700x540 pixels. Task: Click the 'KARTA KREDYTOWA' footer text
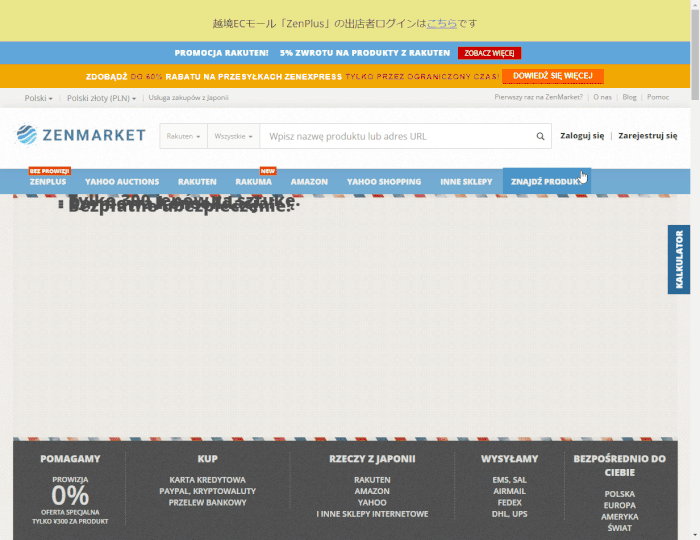point(208,480)
